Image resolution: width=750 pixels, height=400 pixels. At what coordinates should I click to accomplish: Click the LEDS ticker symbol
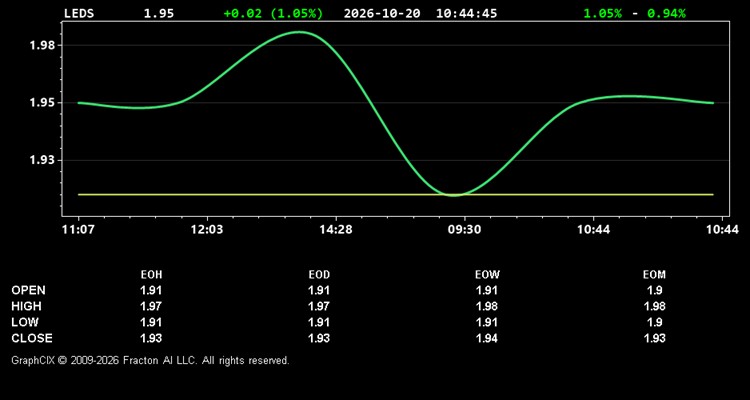click(x=79, y=13)
